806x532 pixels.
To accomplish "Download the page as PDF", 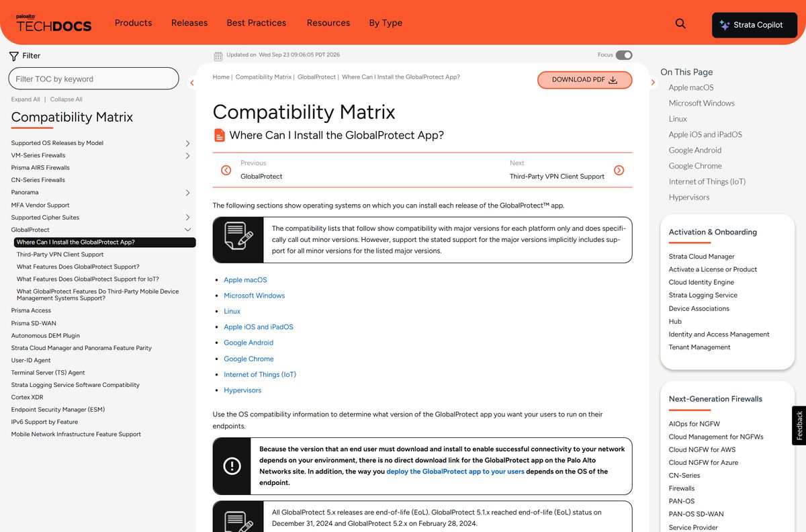I will pos(585,80).
